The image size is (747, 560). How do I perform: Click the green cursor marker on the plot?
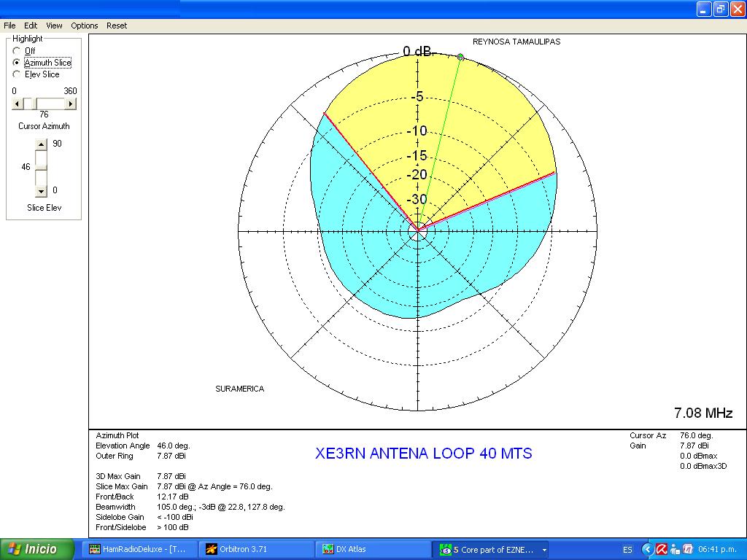click(x=460, y=57)
